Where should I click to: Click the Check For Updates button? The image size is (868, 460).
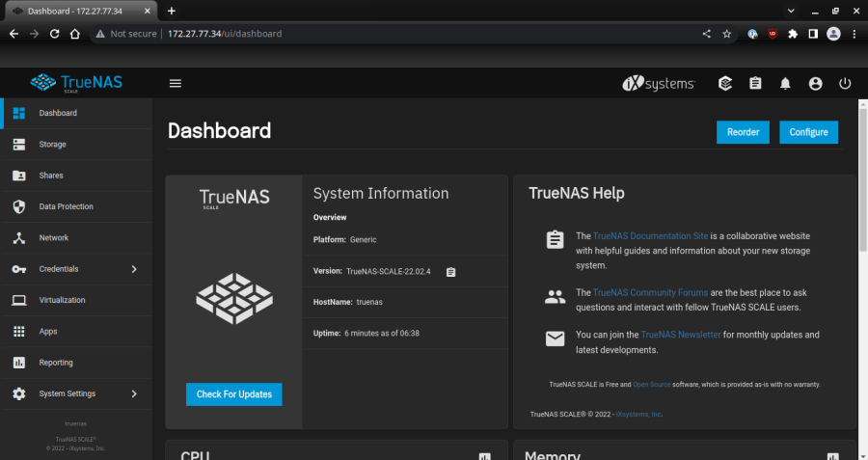[233, 393]
